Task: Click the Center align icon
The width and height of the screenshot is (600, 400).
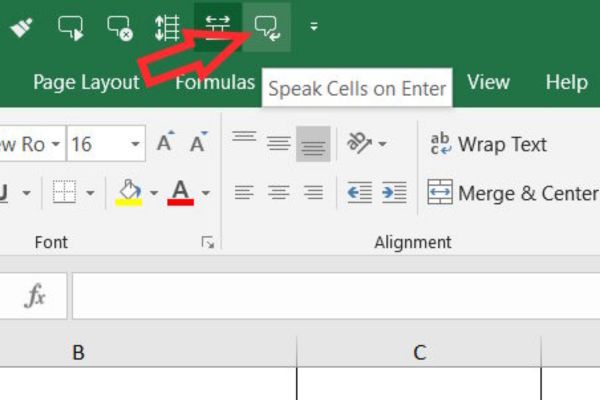Action: pyautogui.click(x=279, y=192)
